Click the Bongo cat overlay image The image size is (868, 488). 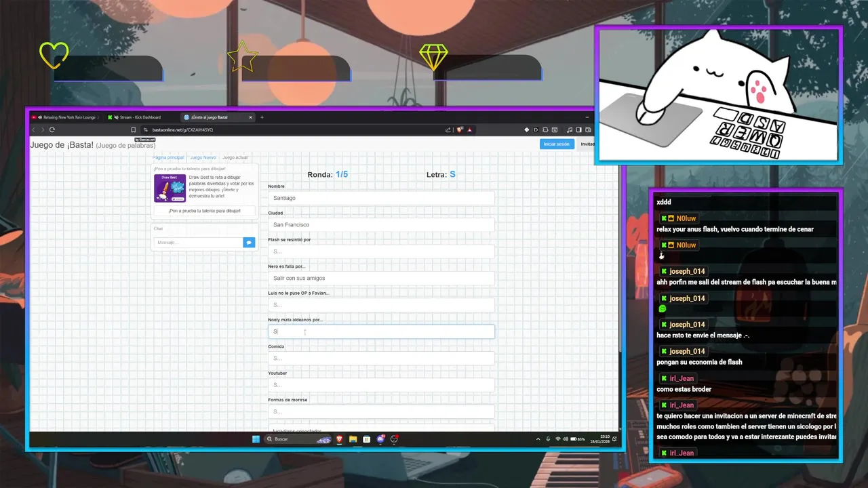719,95
